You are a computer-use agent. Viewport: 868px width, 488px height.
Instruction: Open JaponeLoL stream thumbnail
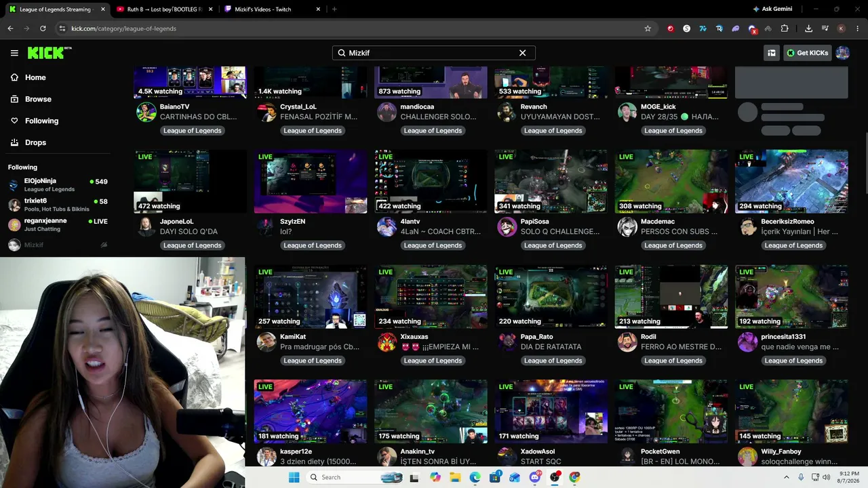(190, 182)
